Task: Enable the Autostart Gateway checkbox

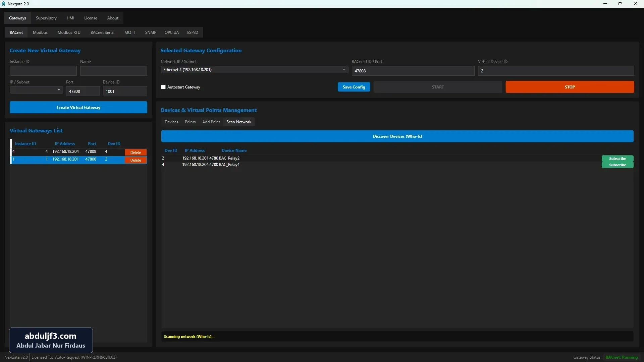Action: click(x=163, y=87)
